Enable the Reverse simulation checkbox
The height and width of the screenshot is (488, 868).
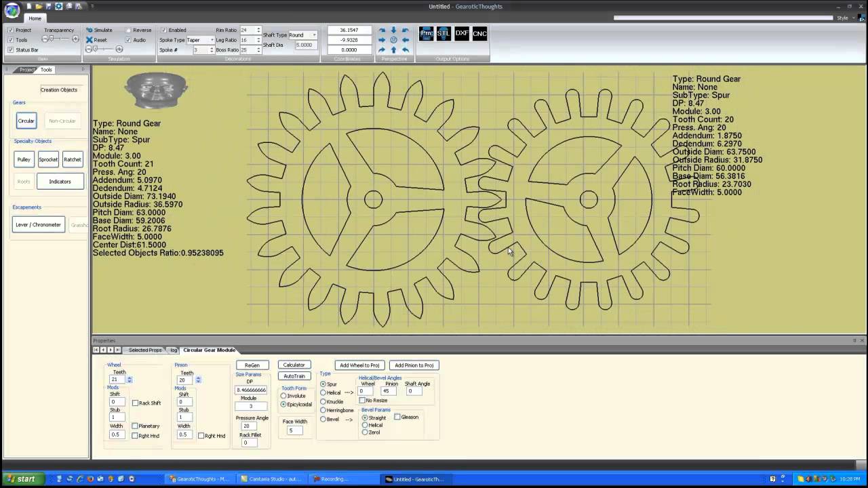pos(127,30)
